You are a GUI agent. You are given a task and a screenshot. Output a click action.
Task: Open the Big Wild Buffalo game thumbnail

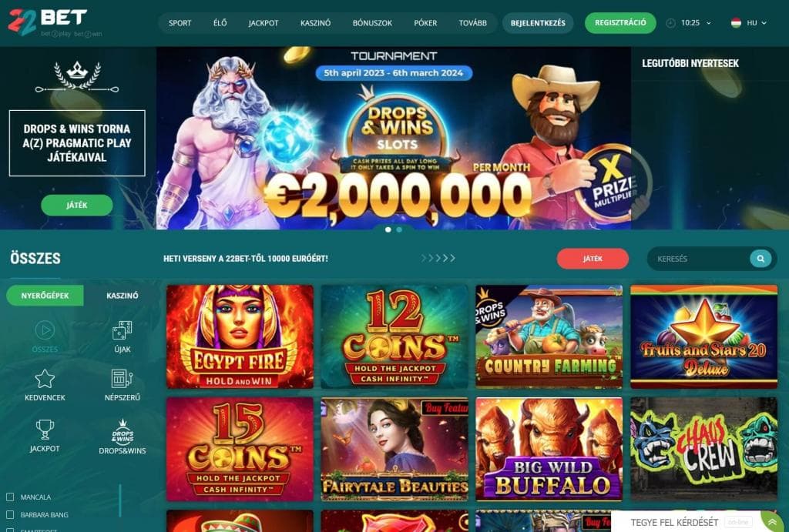click(549, 449)
